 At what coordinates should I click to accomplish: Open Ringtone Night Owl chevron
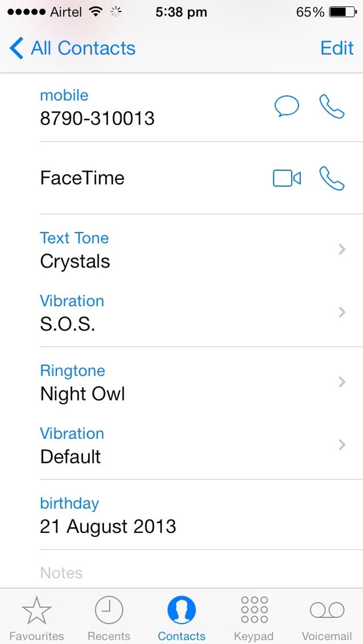[342, 382]
